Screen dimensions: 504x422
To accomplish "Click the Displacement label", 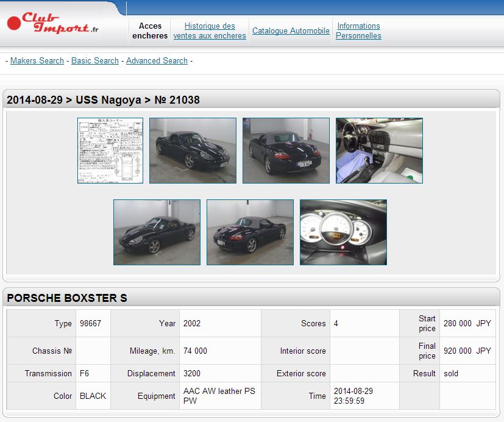I will click(x=151, y=373).
